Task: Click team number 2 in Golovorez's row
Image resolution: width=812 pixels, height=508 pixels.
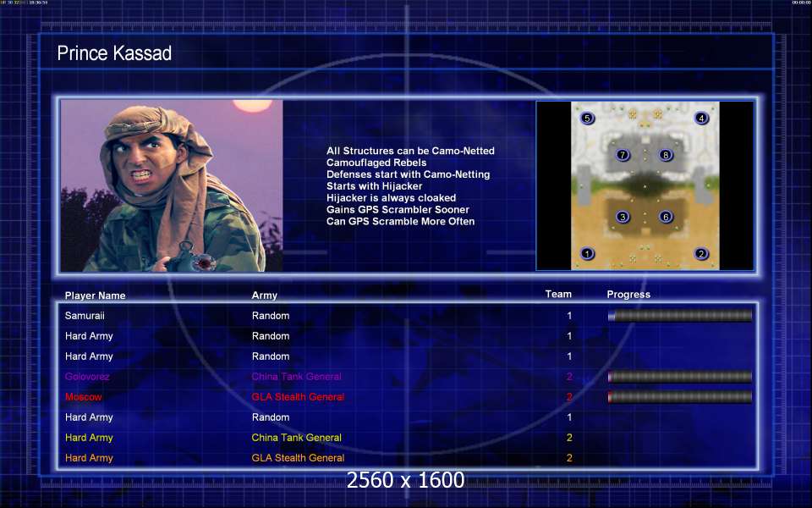Action: [569, 376]
